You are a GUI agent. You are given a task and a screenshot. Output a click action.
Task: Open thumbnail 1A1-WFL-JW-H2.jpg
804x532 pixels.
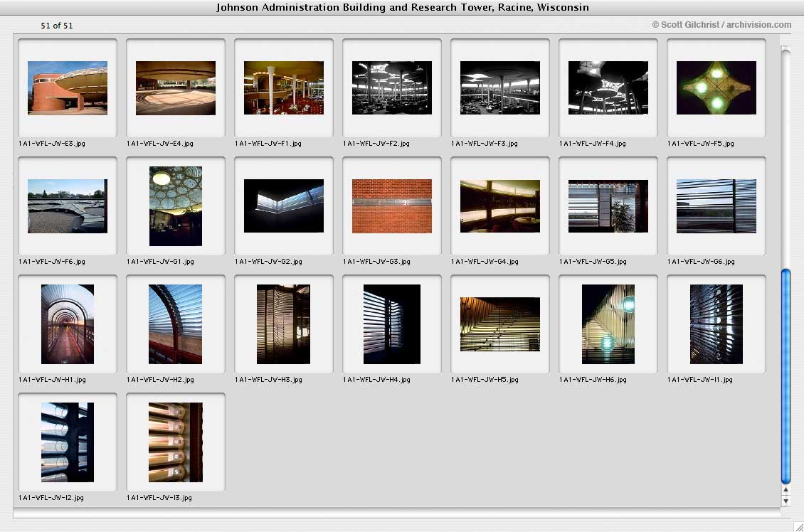point(176,324)
